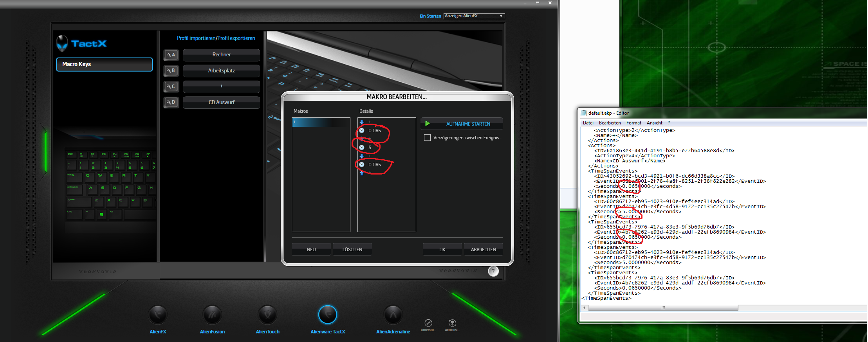Click the Editor scrollbar left arrow
This screenshot has width=868, height=342.
[x=584, y=308]
